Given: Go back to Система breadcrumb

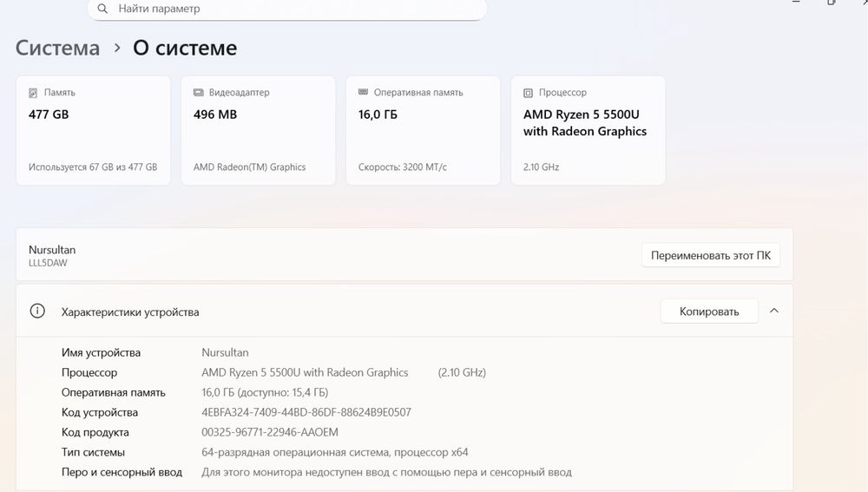Looking at the screenshot, I should point(57,49).
